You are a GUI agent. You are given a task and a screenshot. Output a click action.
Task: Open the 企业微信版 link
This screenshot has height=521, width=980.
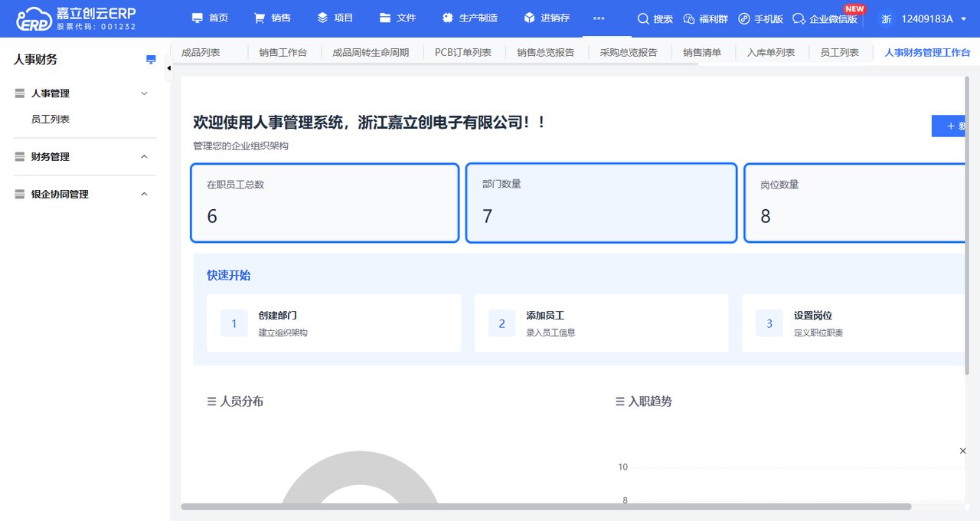tap(825, 18)
